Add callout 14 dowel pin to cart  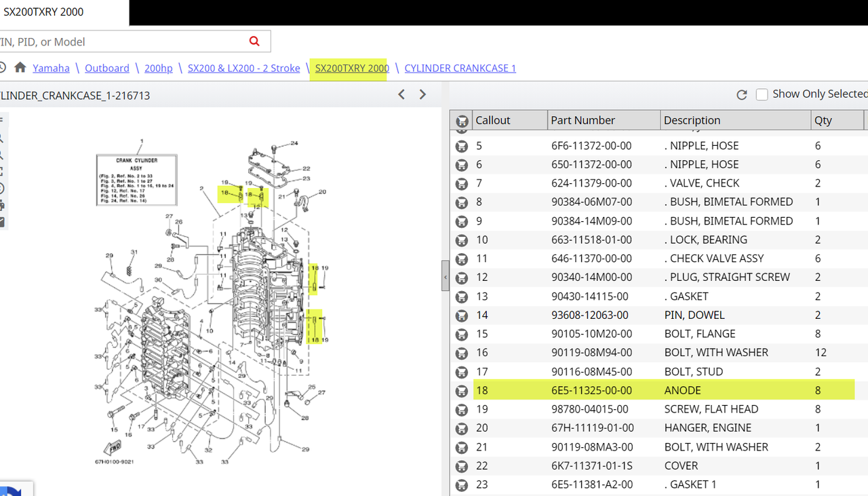pos(462,316)
